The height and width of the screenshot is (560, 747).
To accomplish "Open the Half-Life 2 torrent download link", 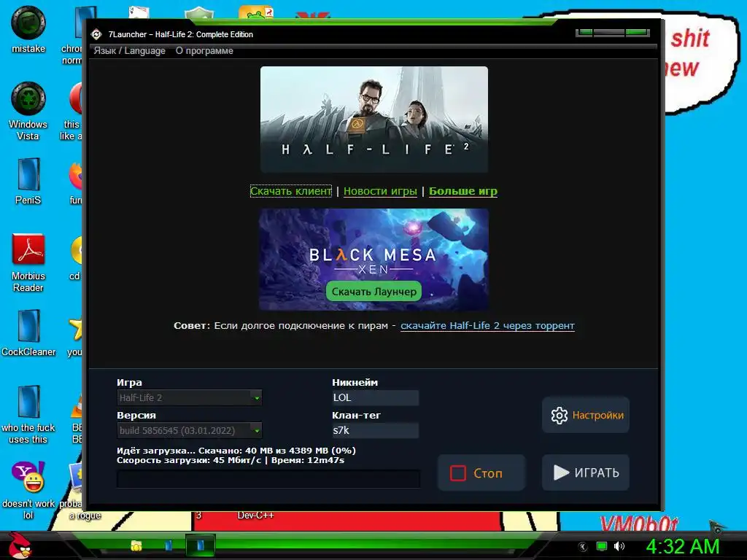I will click(x=487, y=326).
